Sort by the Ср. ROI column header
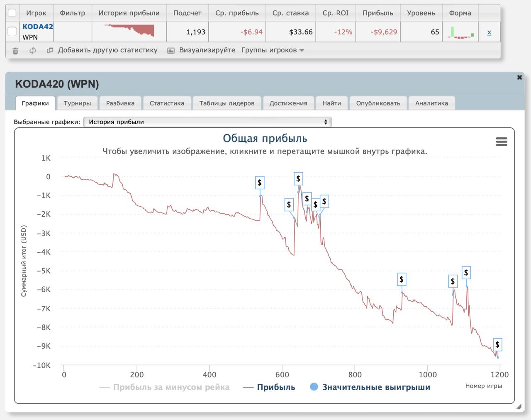This screenshot has width=531, height=420. coord(335,13)
